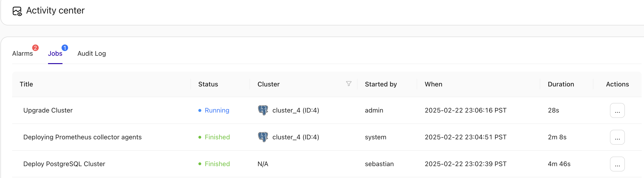This screenshot has height=178, width=644.
Task: Select the Deploy PostgreSQL Cluster row title
Action: point(64,164)
